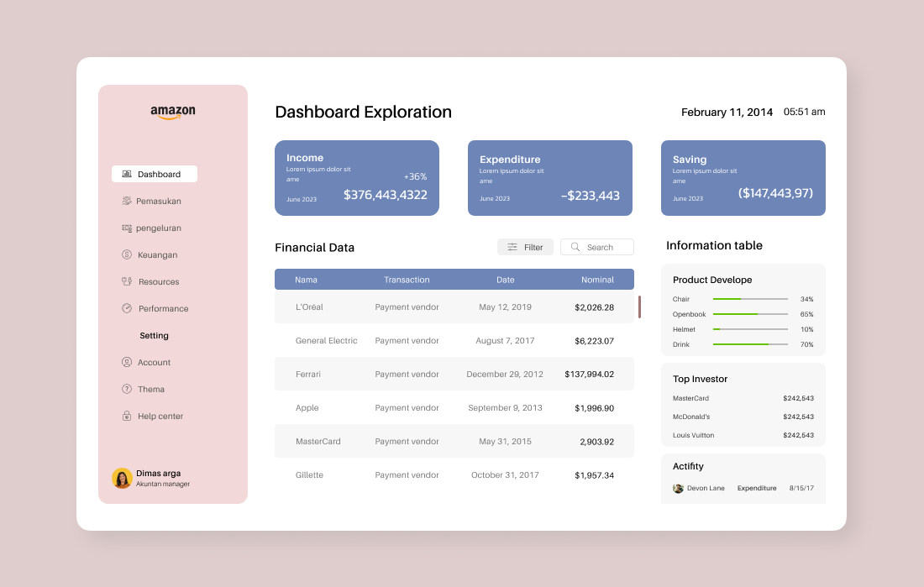The image size is (924, 587).
Task: Switch to the Setting section
Action: [x=154, y=335]
